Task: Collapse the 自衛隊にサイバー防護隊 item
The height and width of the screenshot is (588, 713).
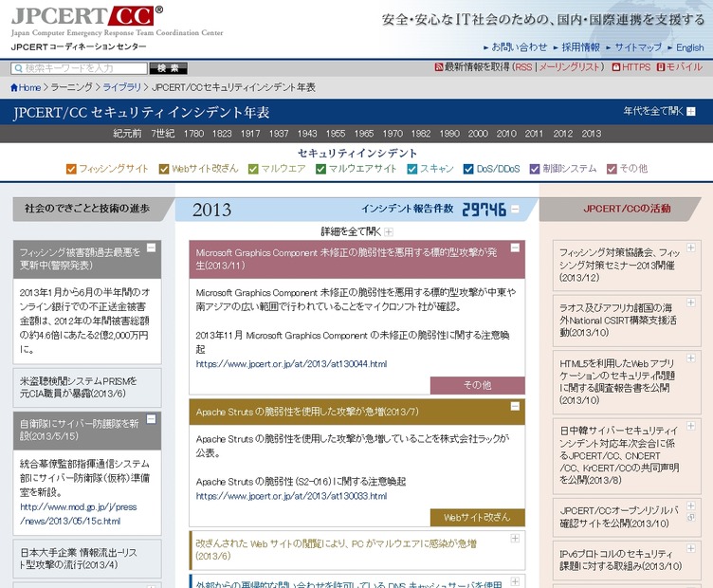Action: [151, 419]
